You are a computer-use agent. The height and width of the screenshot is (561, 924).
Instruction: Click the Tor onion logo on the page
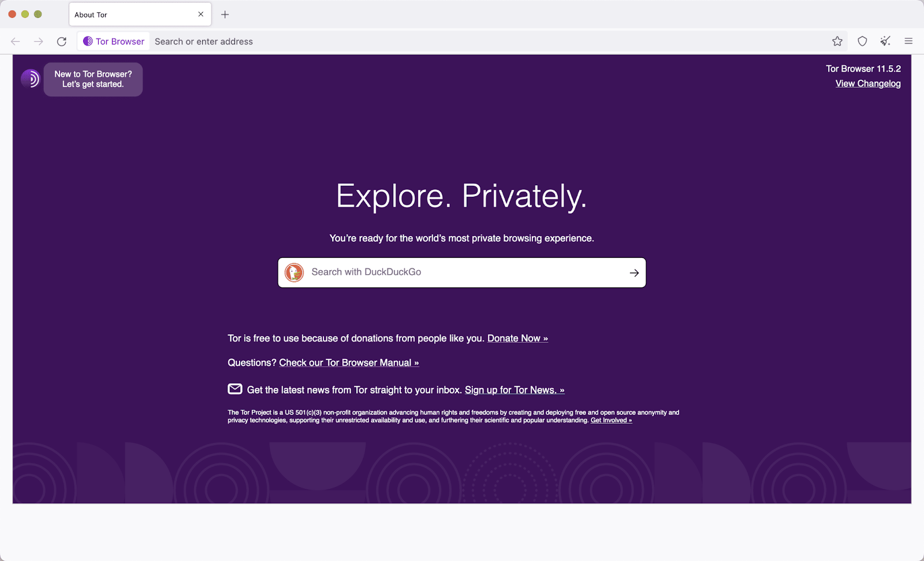tap(31, 78)
